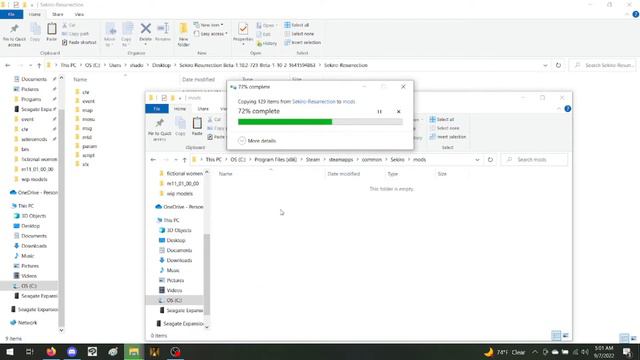This screenshot has height=360, width=640.
Task: Open Easy access dropdown
Action: click(x=211, y=34)
